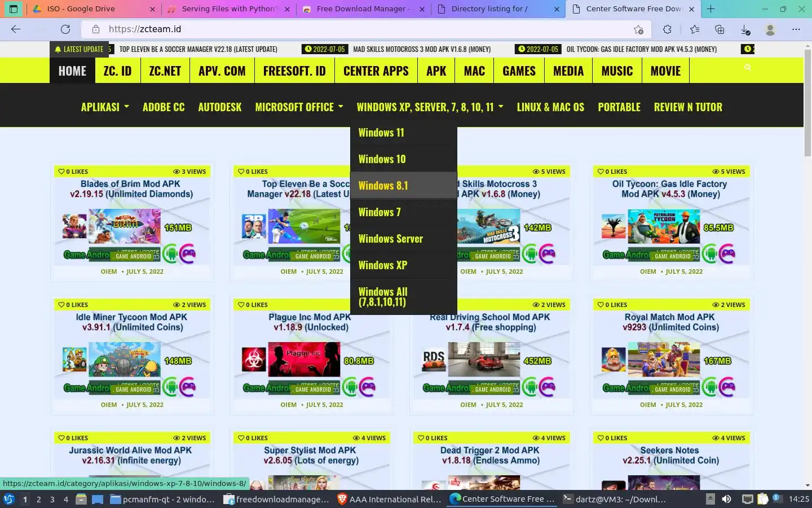This screenshot has width=812, height=508.
Task: Open the tab actions menu icon
Action: 14,9
